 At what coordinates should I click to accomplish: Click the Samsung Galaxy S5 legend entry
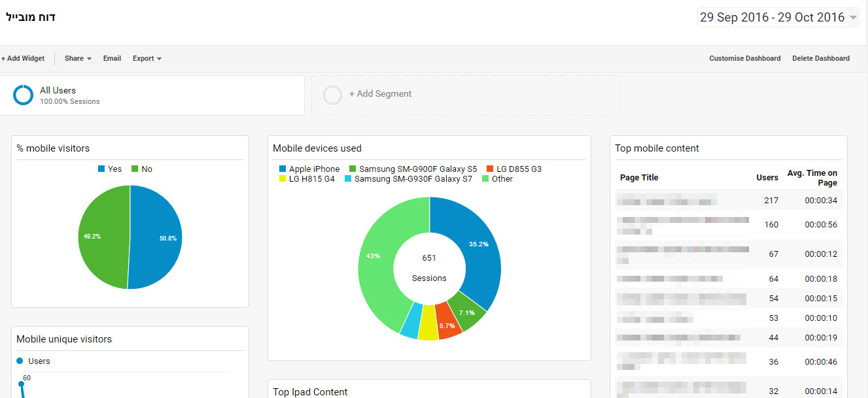coord(413,169)
